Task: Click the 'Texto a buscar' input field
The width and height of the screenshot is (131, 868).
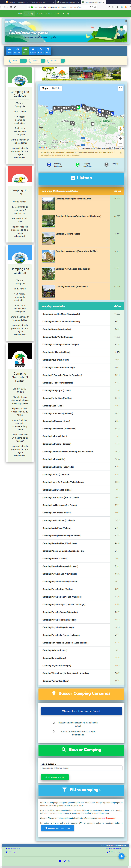Action: (x=82, y=768)
